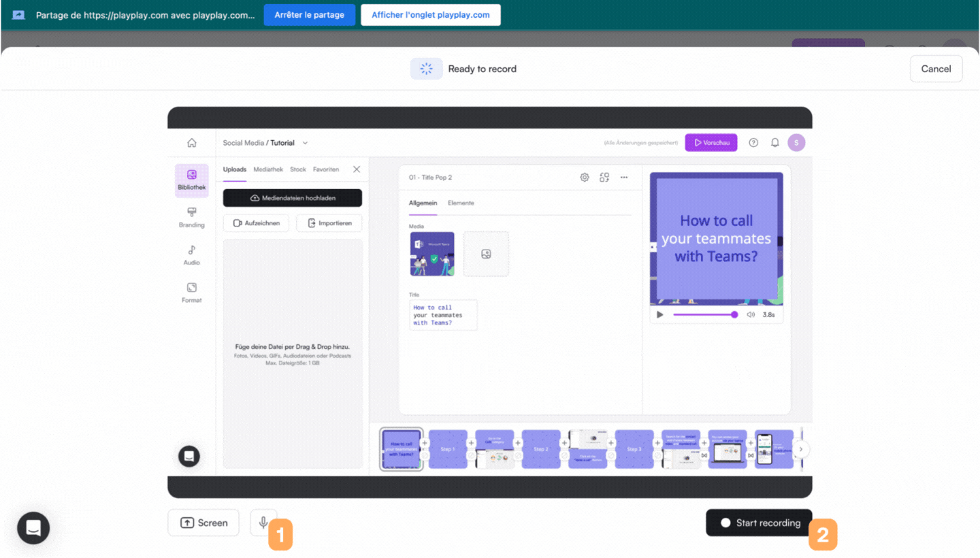Click the Title text field
Screen dimensions: 980x558
pos(443,315)
